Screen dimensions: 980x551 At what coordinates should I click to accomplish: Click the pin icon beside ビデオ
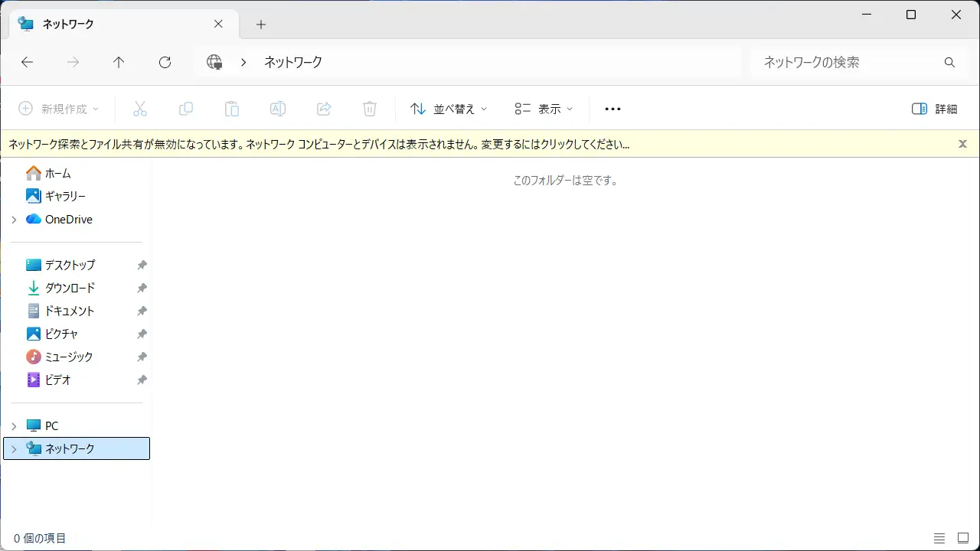click(142, 380)
